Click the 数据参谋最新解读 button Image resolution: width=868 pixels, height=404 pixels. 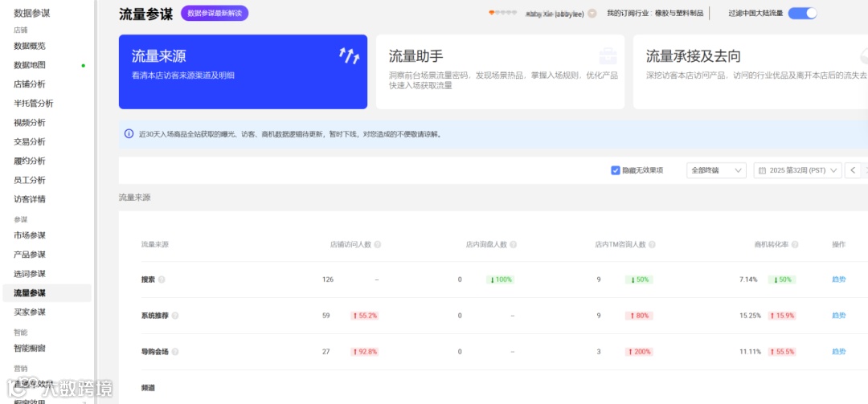[x=215, y=14]
